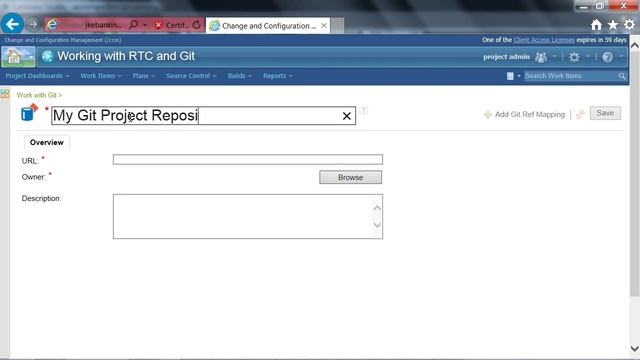Open the Client Access Licenses link

point(544,40)
